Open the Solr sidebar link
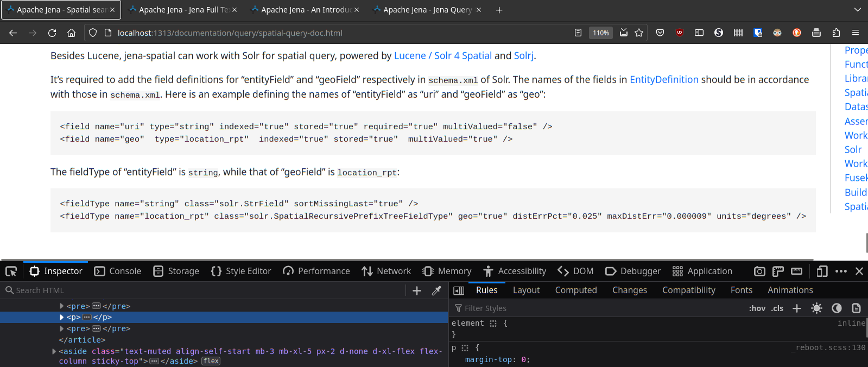This screenshot has width=868, height=367. (853, 149)
